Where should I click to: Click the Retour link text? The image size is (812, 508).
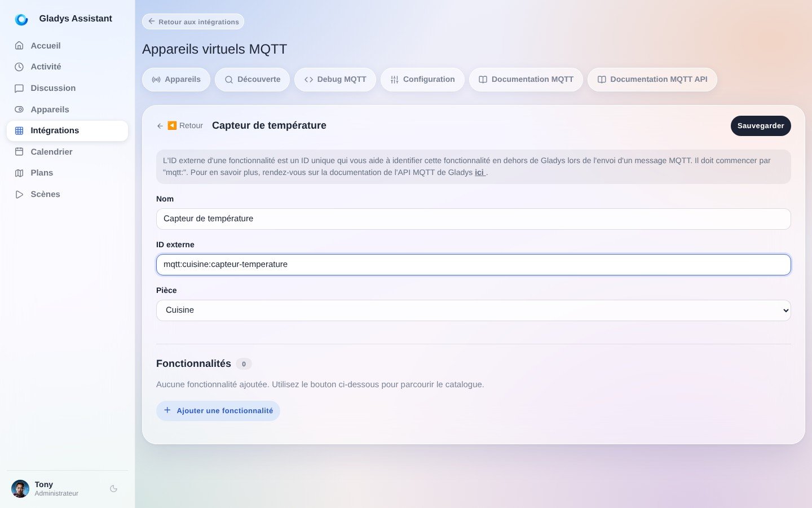click(x=191, y=126)
